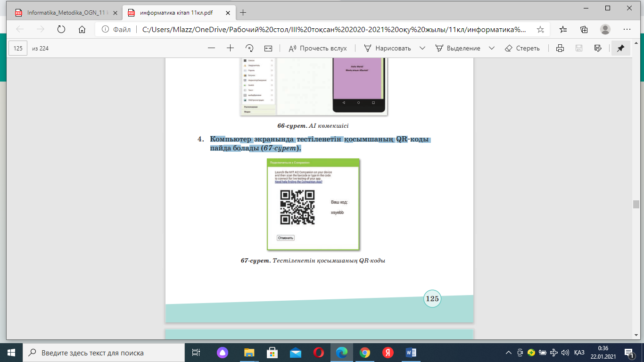Open the volume control in system tray

tap(565, 353)
